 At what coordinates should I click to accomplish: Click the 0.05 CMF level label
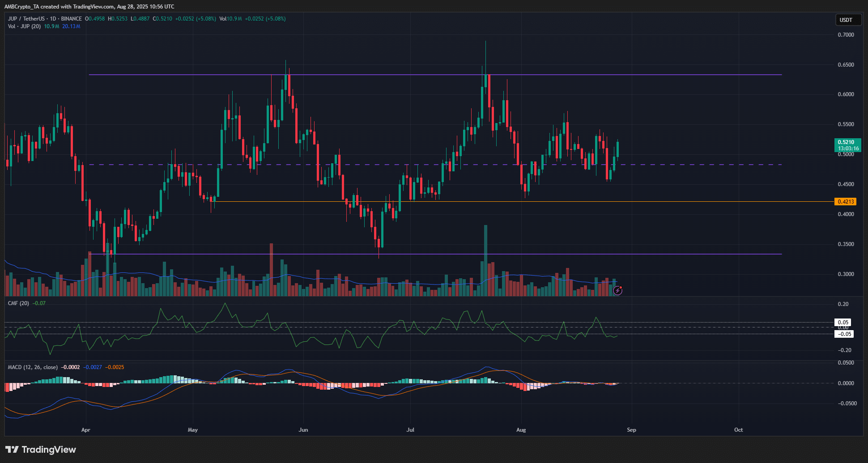click(x=843, y=323)
